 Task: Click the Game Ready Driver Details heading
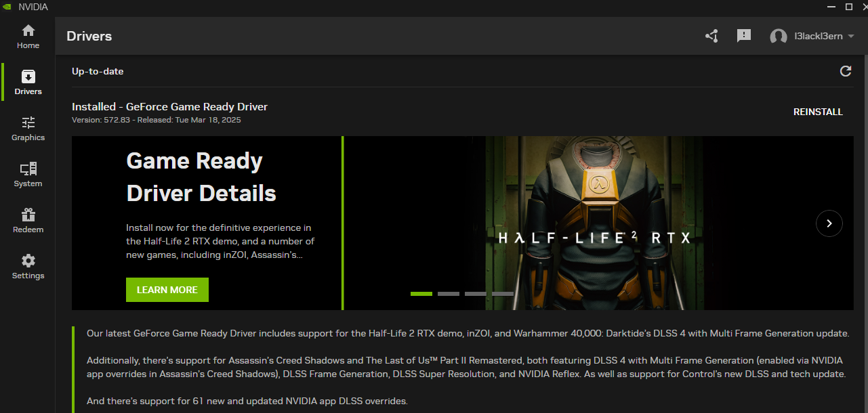201,177
